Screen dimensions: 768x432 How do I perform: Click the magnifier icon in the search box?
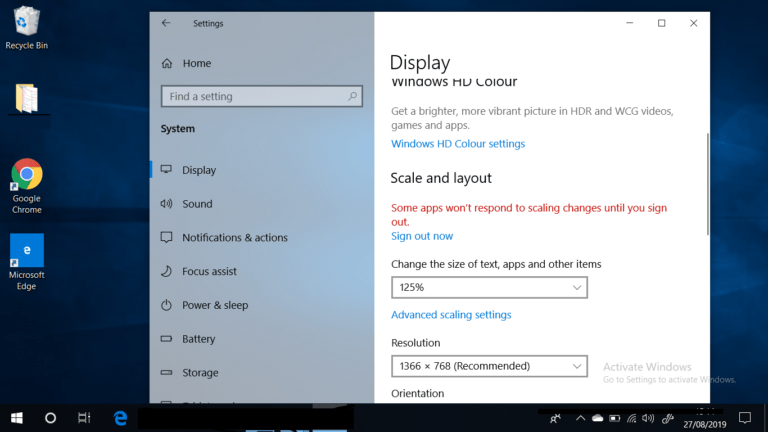[x=352, y=96]
